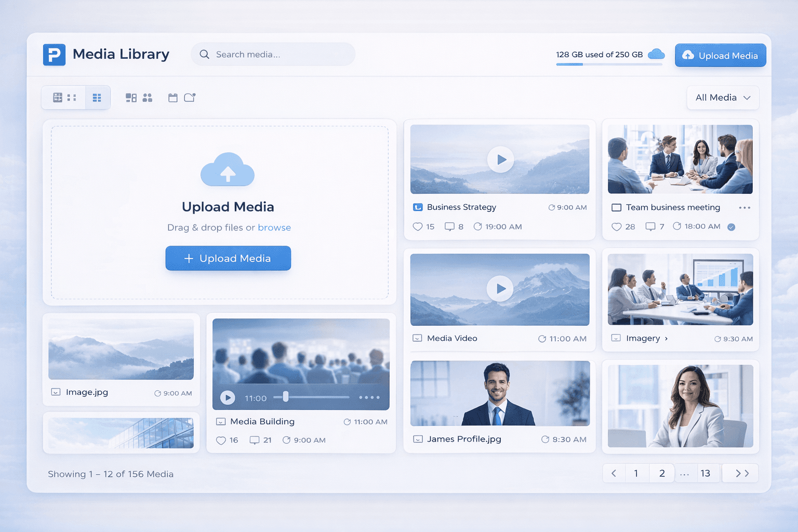Play the Business Strategy video thumbnail
This screenshot has width=798, height=532.
[500, 159]
